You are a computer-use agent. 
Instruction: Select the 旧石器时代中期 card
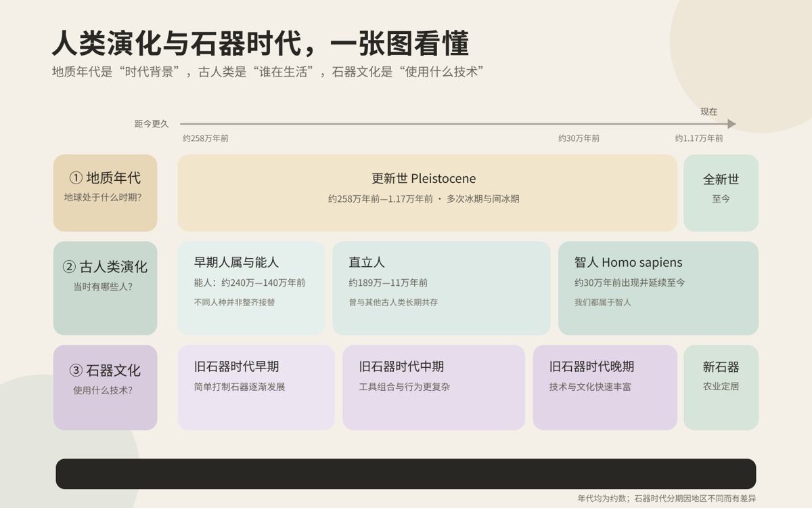(x=434, y=387)
